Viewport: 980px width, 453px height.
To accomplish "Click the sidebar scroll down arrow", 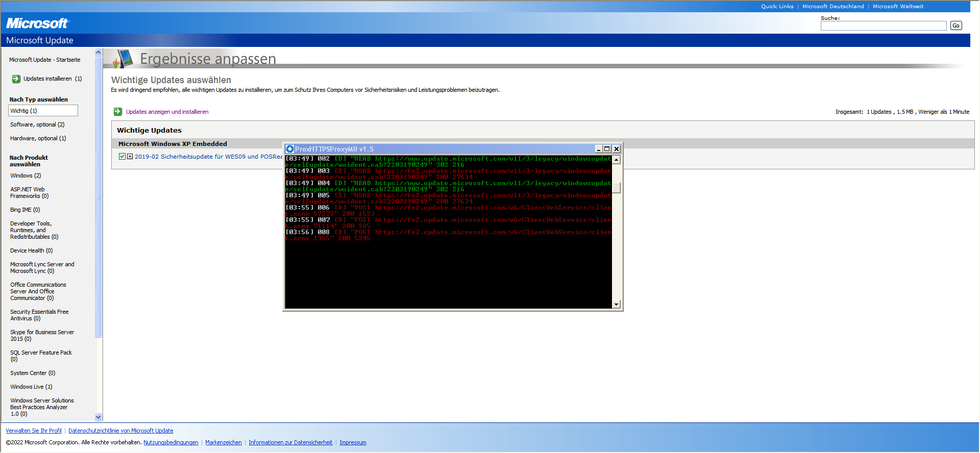I will pos(98,417).
